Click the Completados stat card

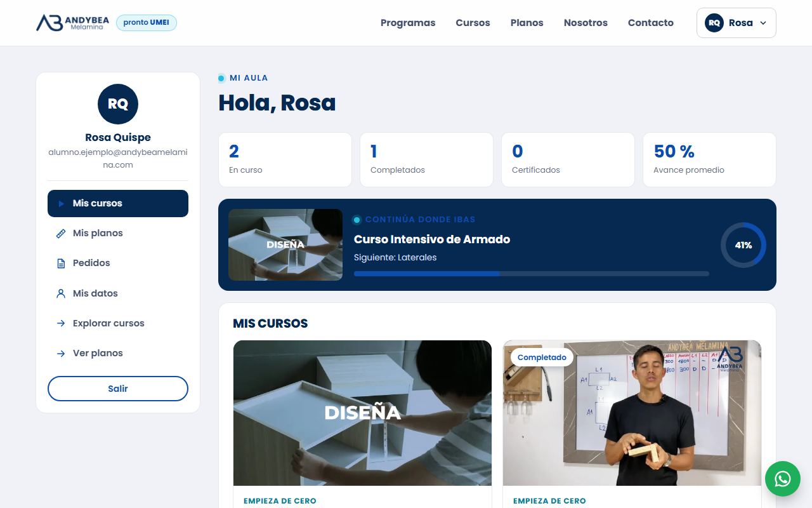pos(426,159)
